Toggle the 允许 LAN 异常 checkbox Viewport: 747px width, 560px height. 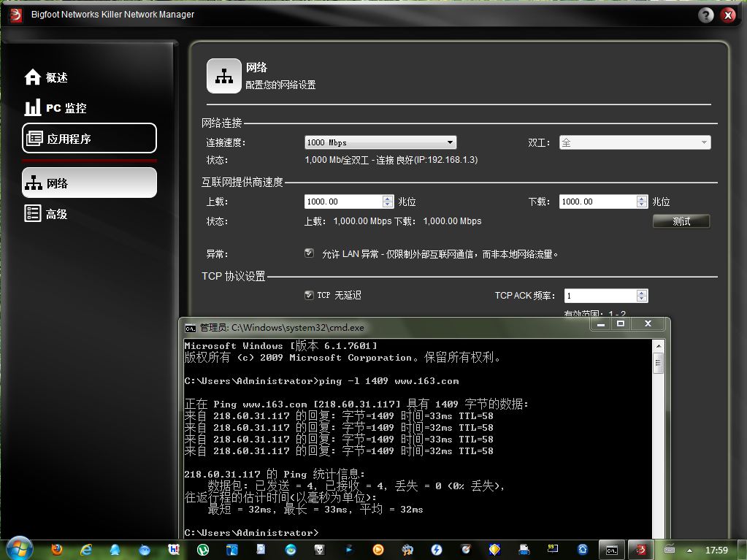coord(309,253)
